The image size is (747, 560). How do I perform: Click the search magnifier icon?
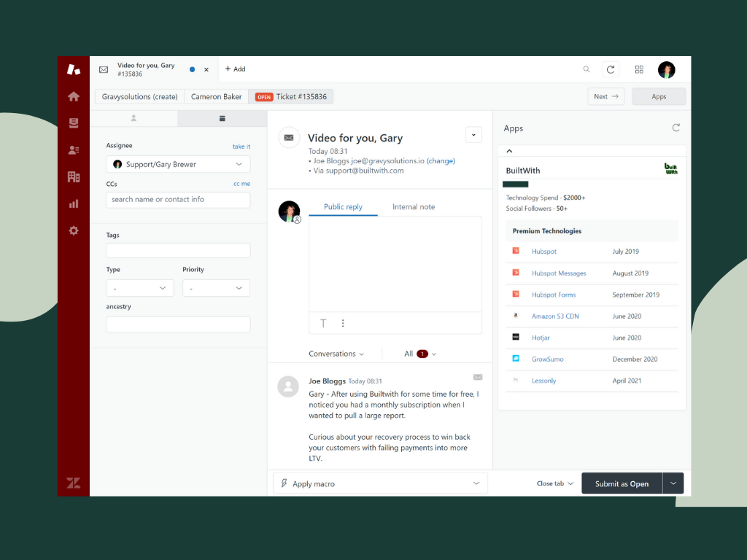pyautogui.click(x=587, y=70)
